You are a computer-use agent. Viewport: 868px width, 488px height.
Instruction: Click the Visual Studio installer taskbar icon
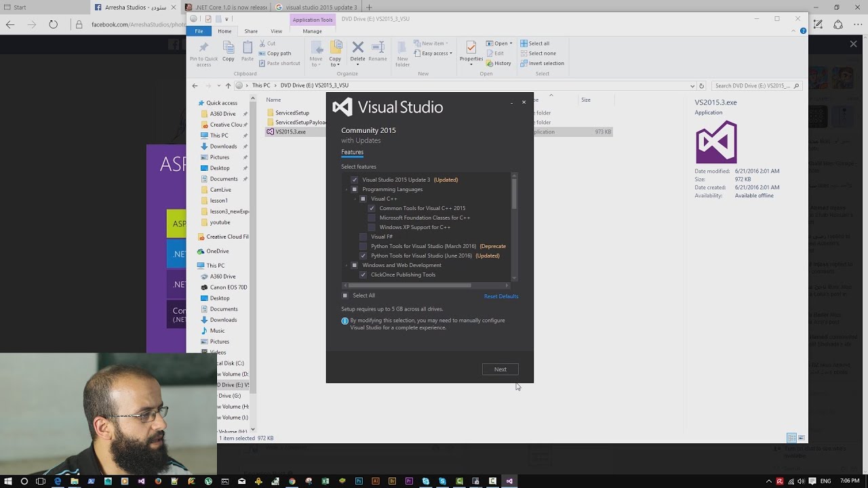[509, 481]
